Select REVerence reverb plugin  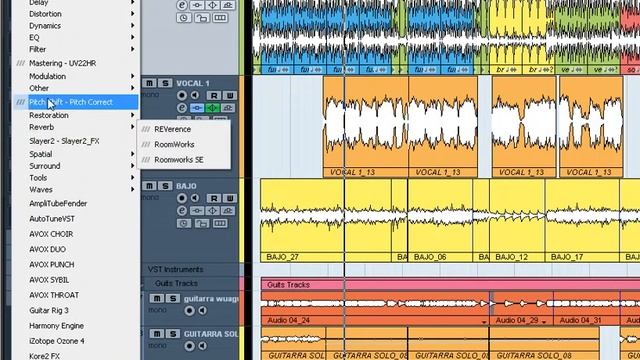pos(184,129)
